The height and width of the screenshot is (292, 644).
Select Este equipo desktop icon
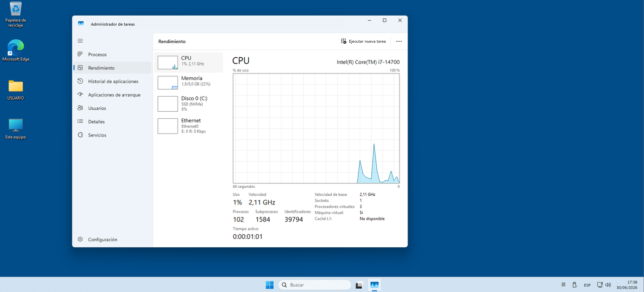coord(16,128)
